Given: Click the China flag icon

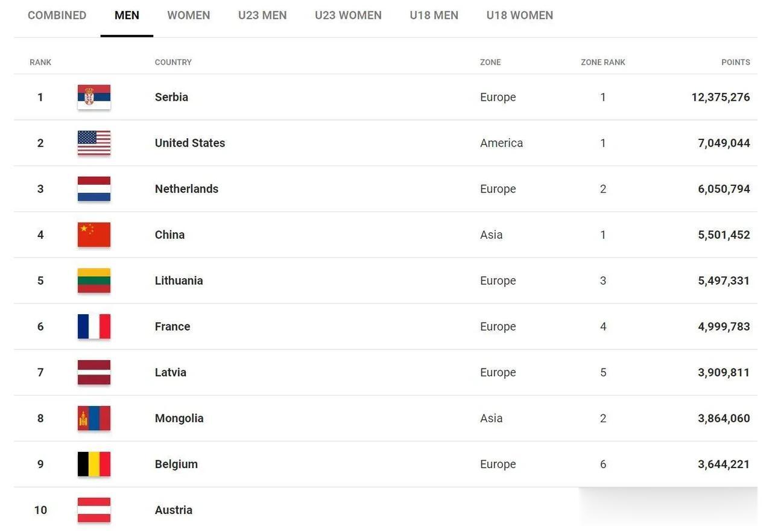Looking at the screenshot, I should coord(94,235).
